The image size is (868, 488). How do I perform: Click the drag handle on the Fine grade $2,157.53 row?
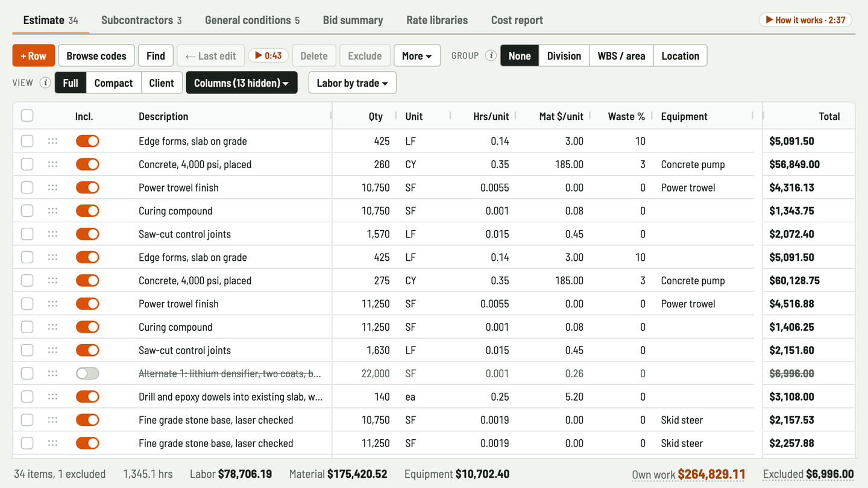(x=53, y=420)
